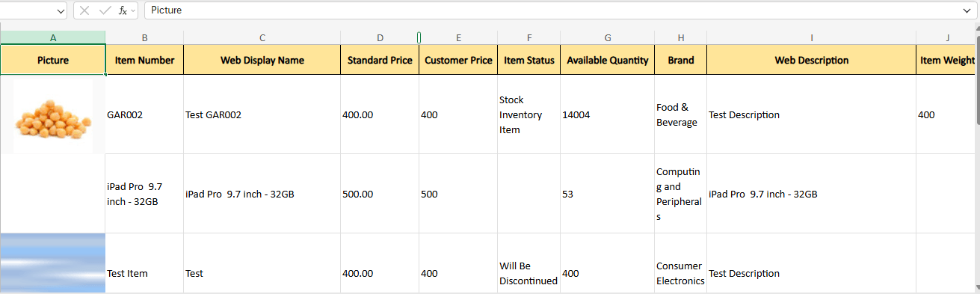This screenshot has width=980, height=294.
Task: Select the Customer Price header cell
Action: pos(458,60)
